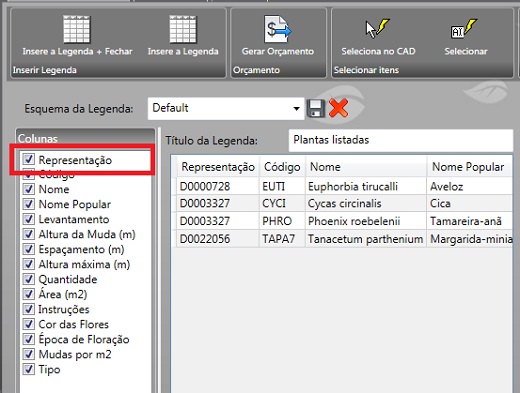Screen dimensions: 520x393
Task: Toggle the Quantidade column checkbox
Action: click(29, 279)
